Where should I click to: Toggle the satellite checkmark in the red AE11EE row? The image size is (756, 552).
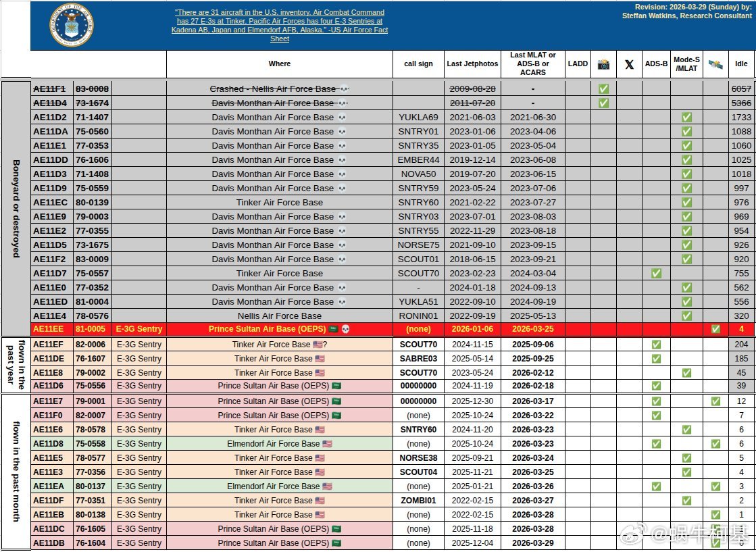click(x=715, y=329)
